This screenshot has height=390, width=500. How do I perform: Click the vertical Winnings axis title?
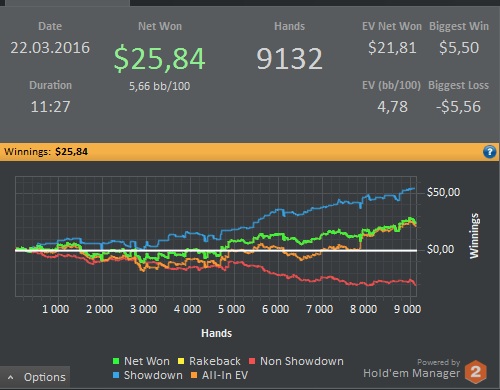[474, 236]
